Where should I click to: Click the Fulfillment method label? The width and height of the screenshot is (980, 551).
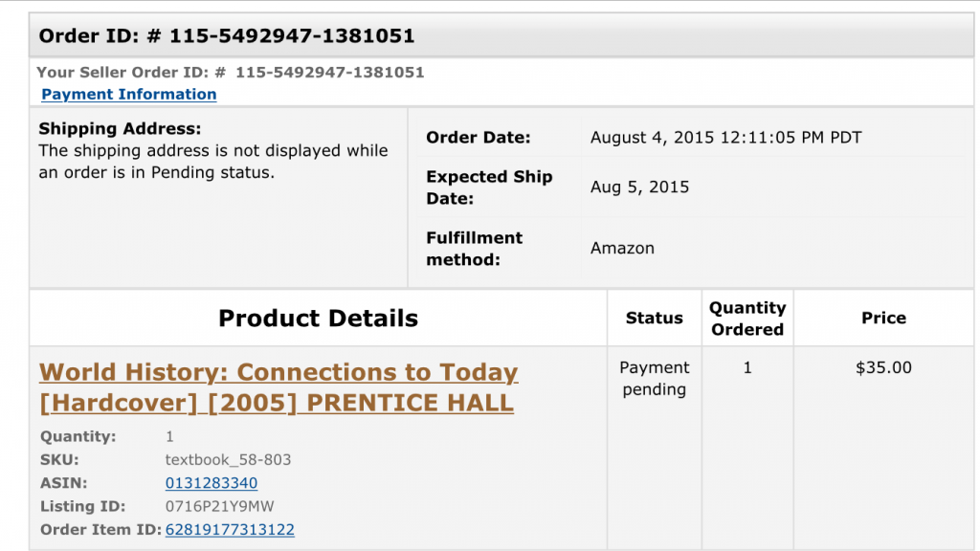click(474, 248)
